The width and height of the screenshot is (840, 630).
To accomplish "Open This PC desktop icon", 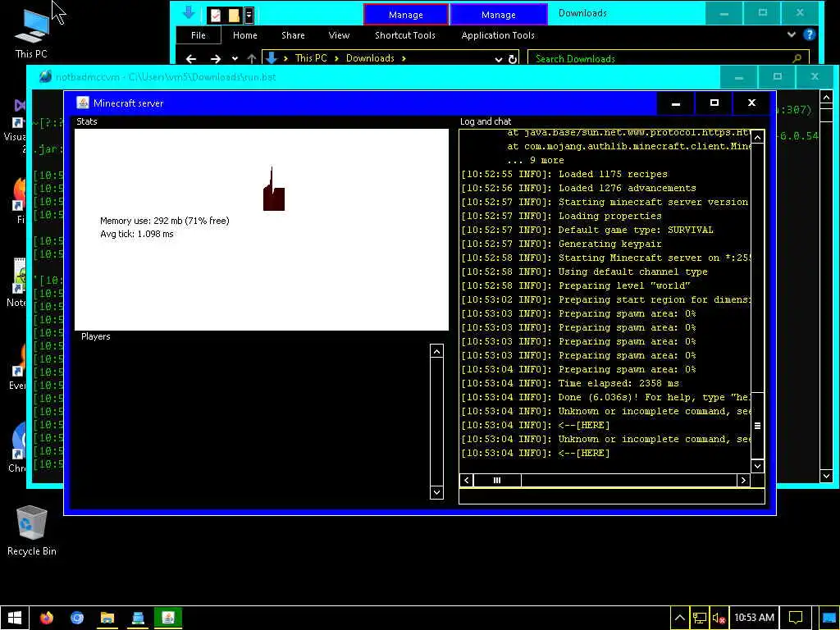I will coord(31,33).
